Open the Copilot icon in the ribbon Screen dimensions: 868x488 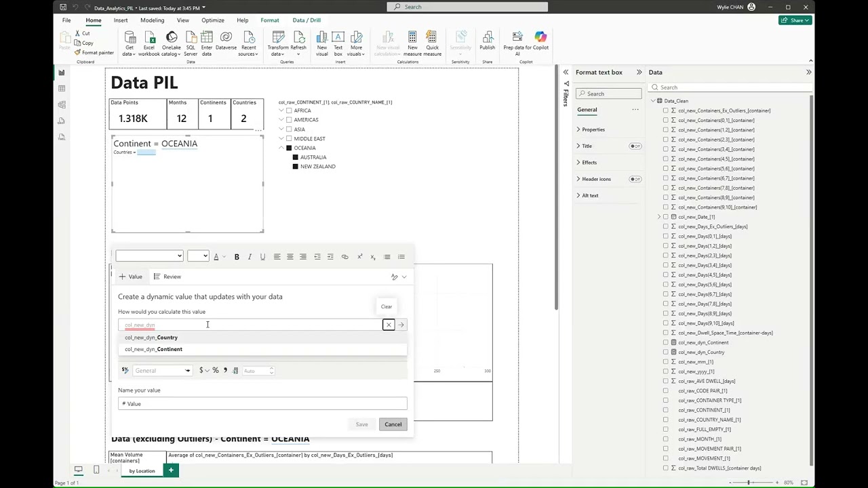[x=540, y=37]
